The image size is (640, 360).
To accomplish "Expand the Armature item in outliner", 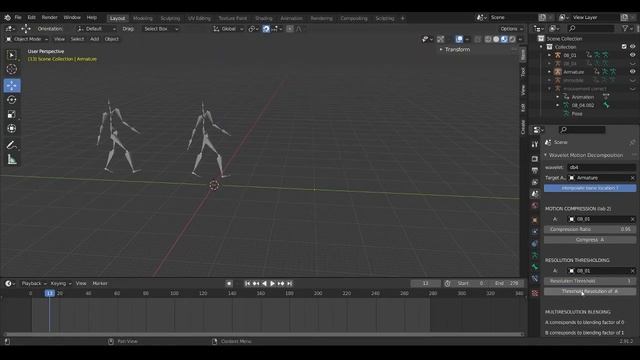I will coord(549,72).
